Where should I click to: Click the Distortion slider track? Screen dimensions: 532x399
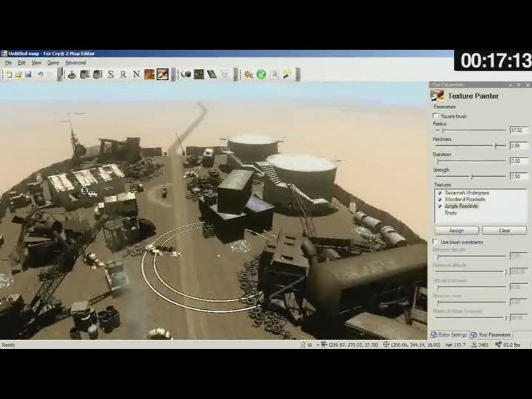click(470, 161)
